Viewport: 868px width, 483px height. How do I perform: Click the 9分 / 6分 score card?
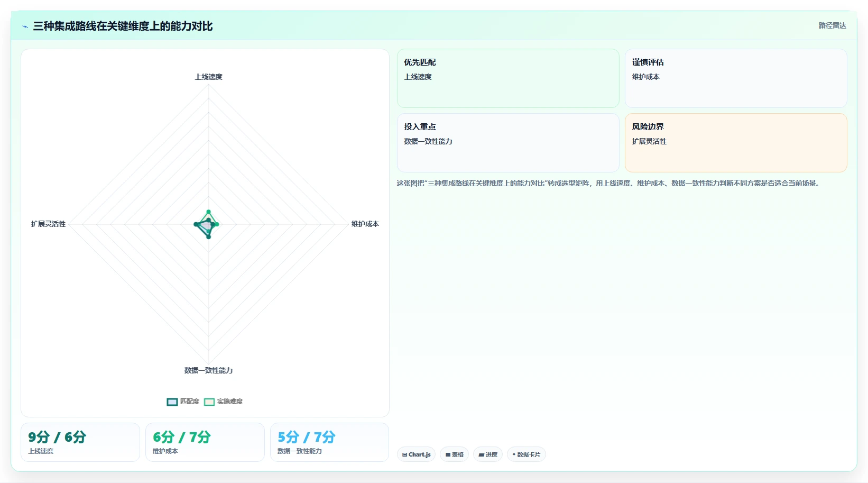[x=80, y=442]
